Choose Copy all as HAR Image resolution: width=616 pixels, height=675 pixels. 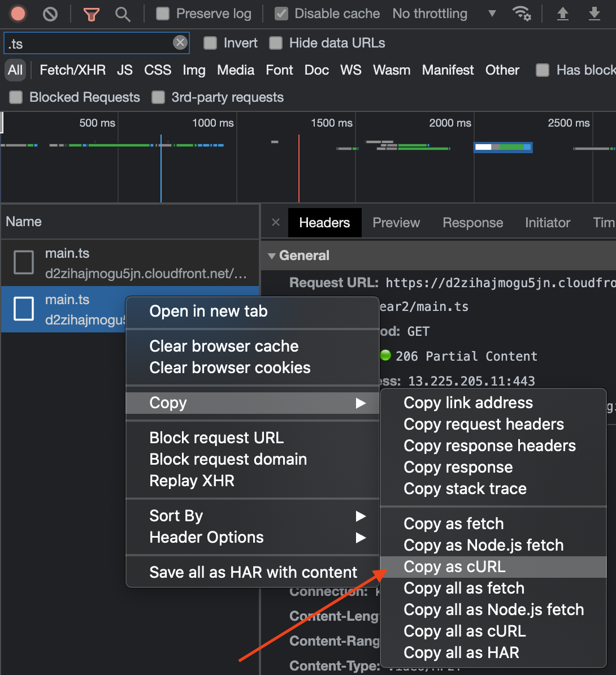493,653
